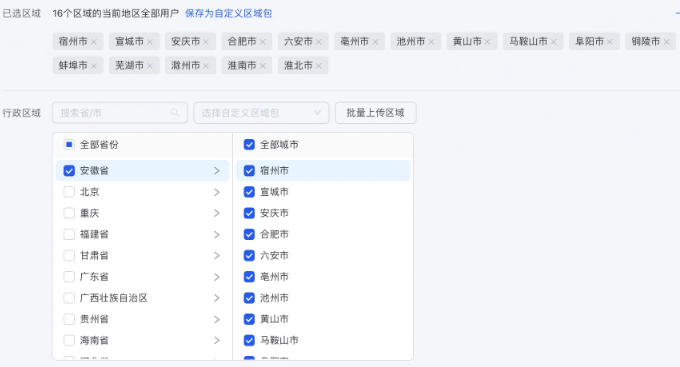Remove the 宣城市 tag
This screenshot has width=680, height=367.
click(150, 42)
